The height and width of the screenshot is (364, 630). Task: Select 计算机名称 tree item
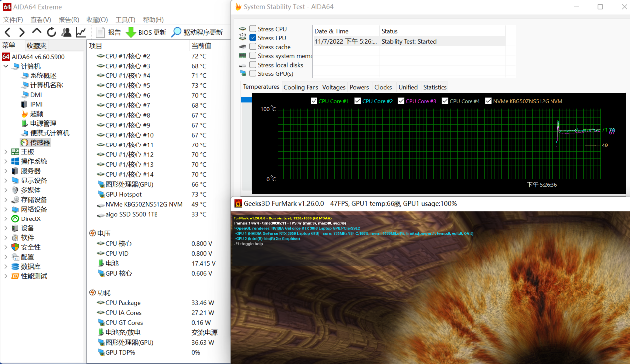coord(42,85)
